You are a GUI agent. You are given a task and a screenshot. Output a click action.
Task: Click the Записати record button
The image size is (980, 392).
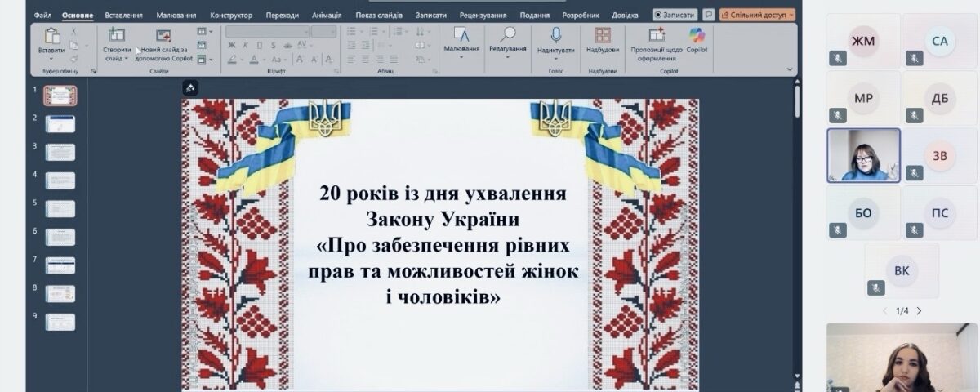coord(675,15)
